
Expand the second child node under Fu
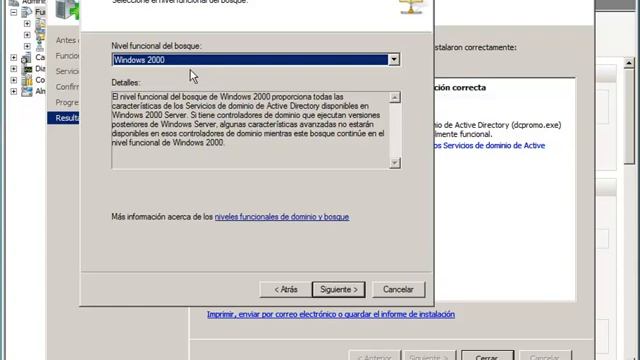27,35
